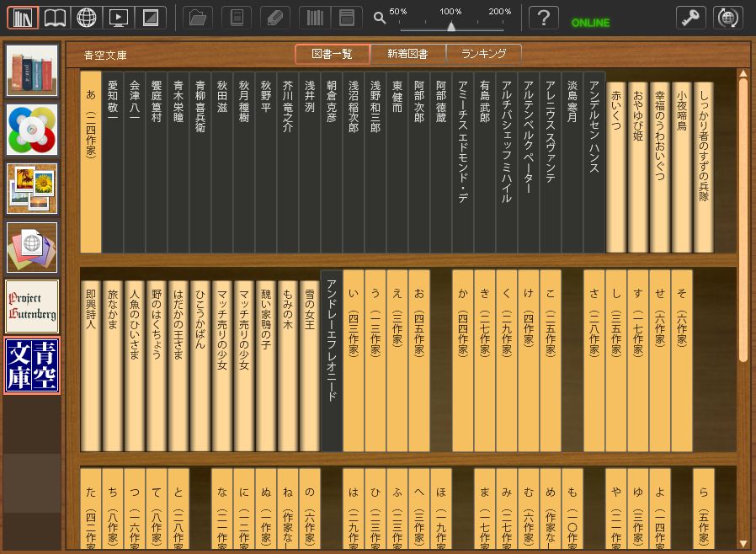Expand the ら (五作家) index spine
This screenshot has width=756, height=554.
704,509
